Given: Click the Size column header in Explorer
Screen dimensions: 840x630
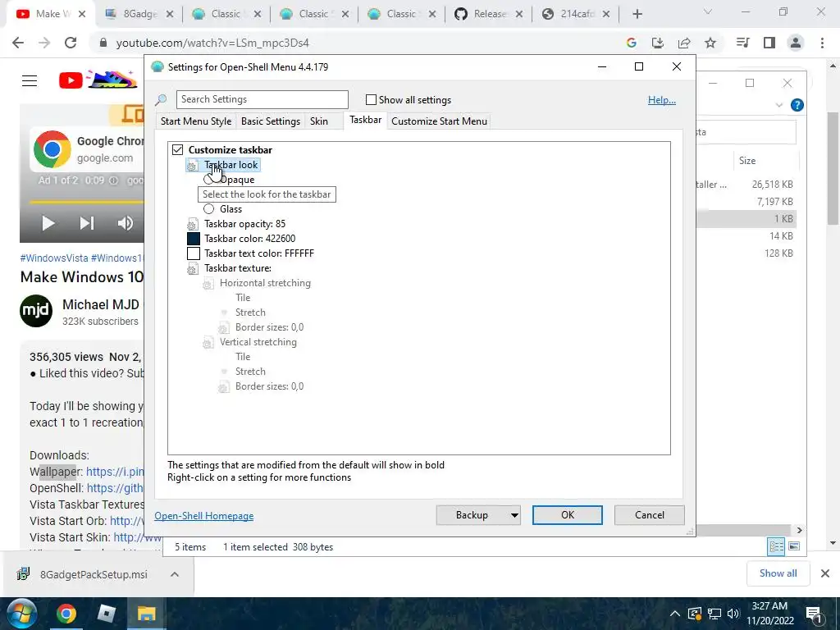Looking at the screenshot, I should [747, 161].
